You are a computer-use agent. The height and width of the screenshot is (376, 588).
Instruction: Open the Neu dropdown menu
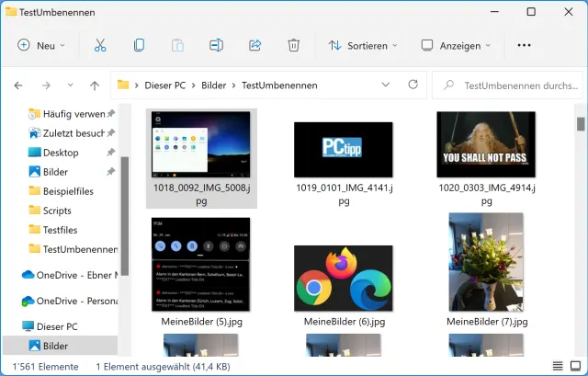42,45
